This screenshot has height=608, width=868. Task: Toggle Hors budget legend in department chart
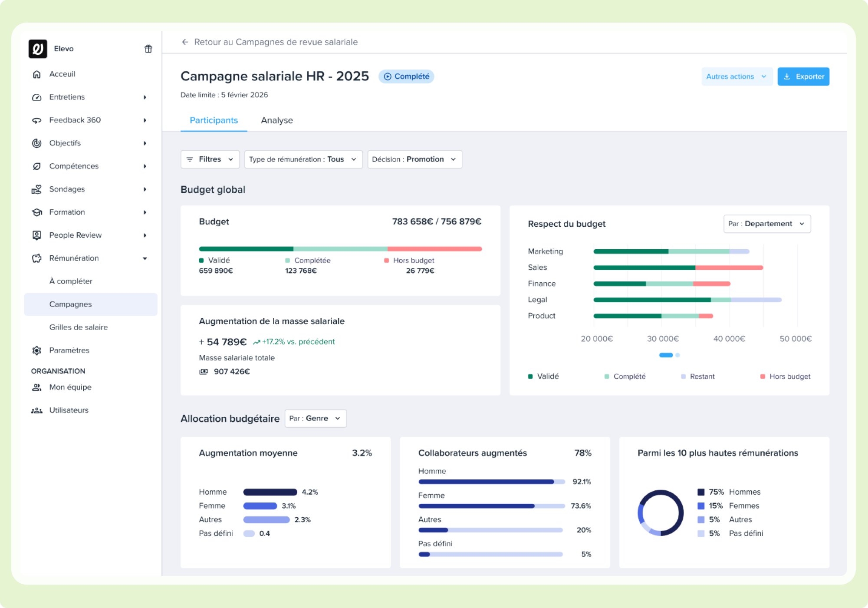[x=785, y=377]
